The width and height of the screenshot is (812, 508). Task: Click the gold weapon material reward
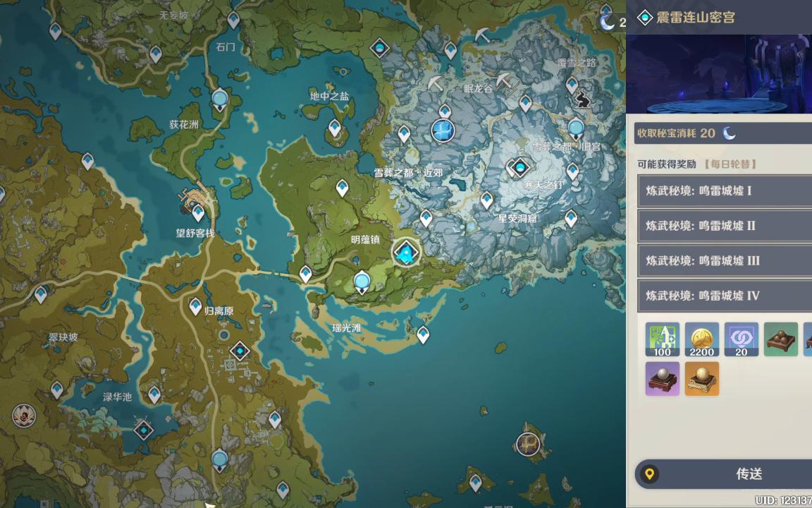702,379
